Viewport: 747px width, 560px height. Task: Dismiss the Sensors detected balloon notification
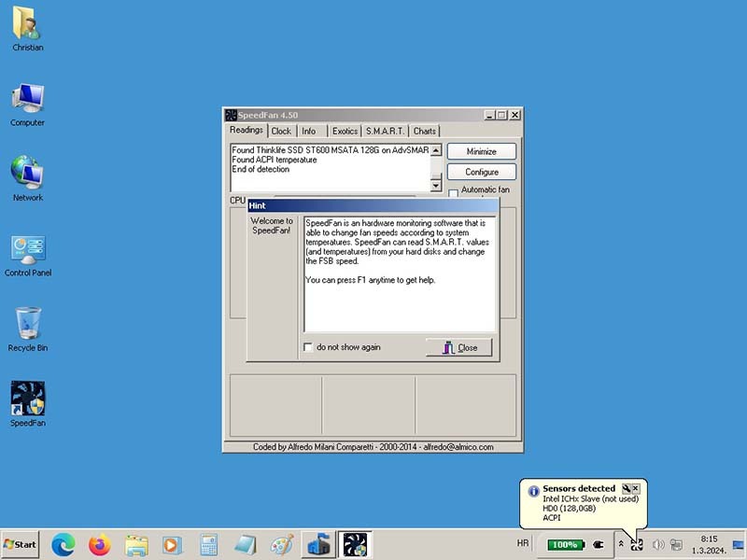636,488
